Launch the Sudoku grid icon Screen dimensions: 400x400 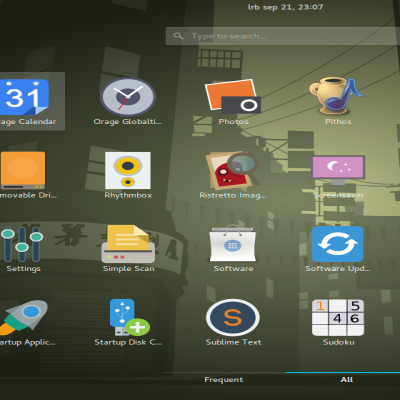tap(338, 317)
